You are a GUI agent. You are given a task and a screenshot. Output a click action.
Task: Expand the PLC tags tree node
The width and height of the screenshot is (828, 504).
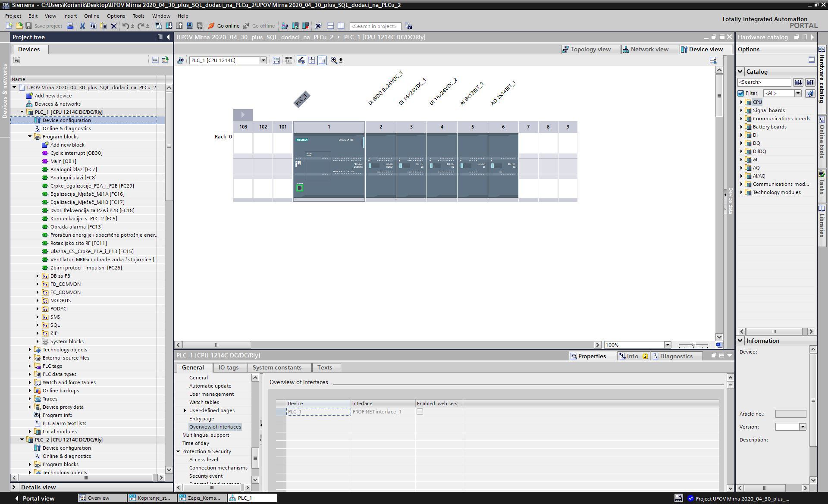[x=30, y=366]
